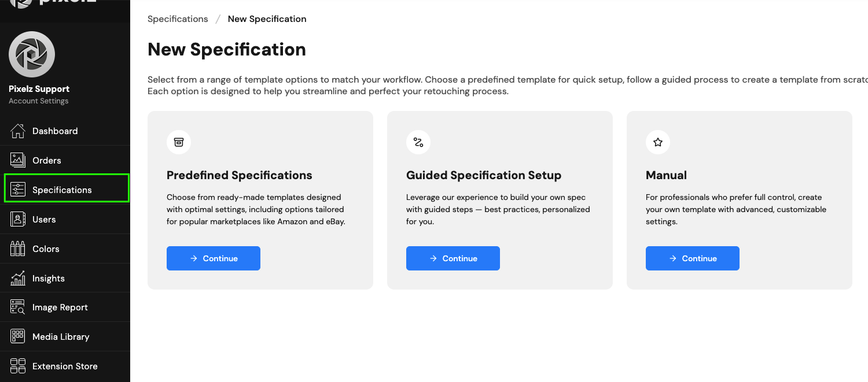868x382 pixels.
Task: Select the New Specification breadcrumb item
Action: click(267, 18)
